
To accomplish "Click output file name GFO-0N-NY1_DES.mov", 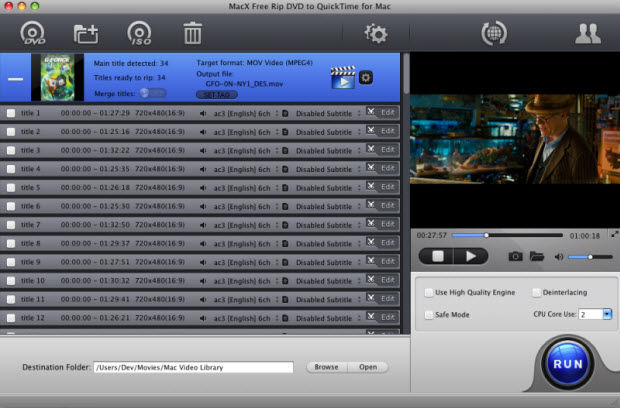I will click(x=244, y=84).
